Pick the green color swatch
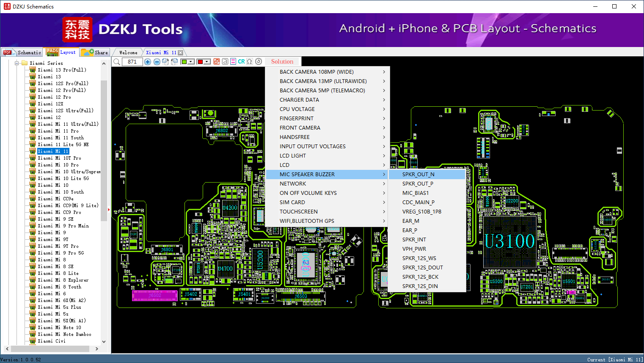This screenshot has width=644, height=363. point(184,62)
